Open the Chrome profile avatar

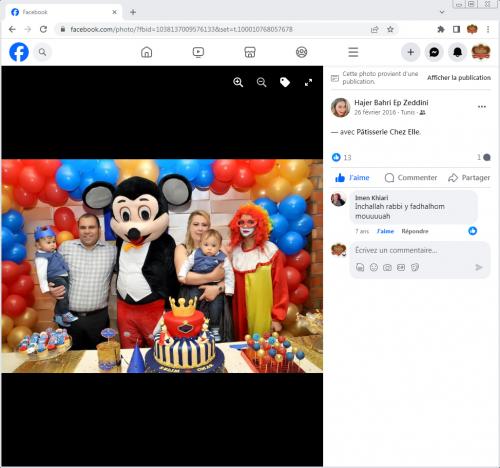click(472, 29)
